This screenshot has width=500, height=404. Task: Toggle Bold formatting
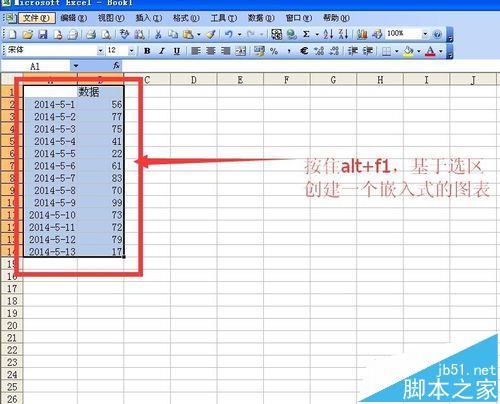click(x=147, y=51)
